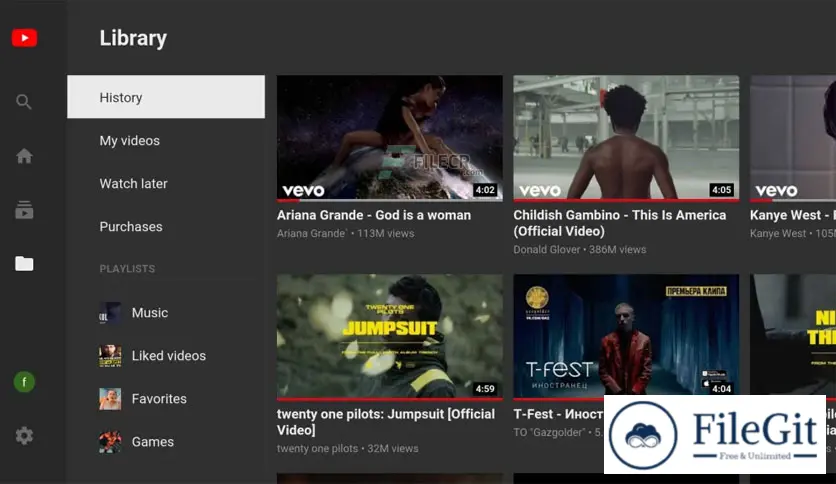Select the History menu item
The width and height of the screenshot is (836, 484).
[x=166, y=97]
